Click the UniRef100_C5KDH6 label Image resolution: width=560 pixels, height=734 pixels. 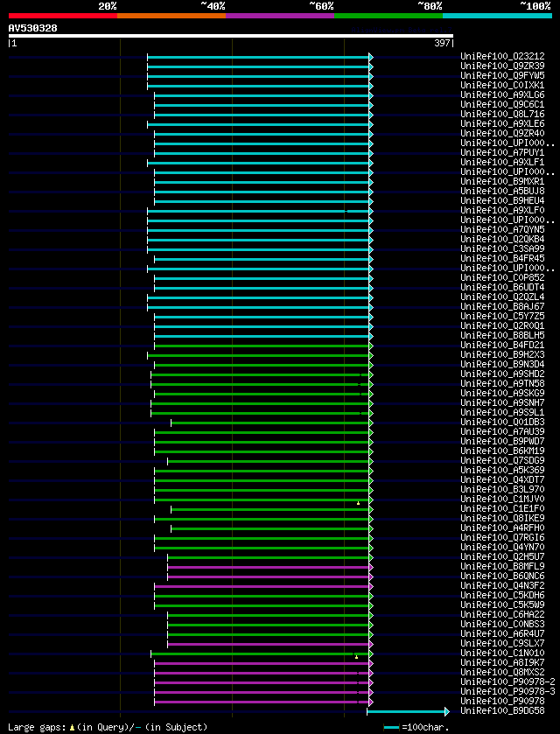[x=502, y=596]
